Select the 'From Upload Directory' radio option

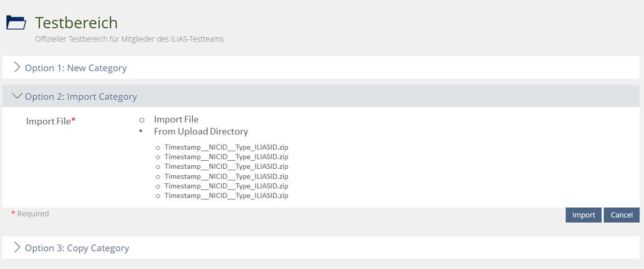(x=142, y=131)
